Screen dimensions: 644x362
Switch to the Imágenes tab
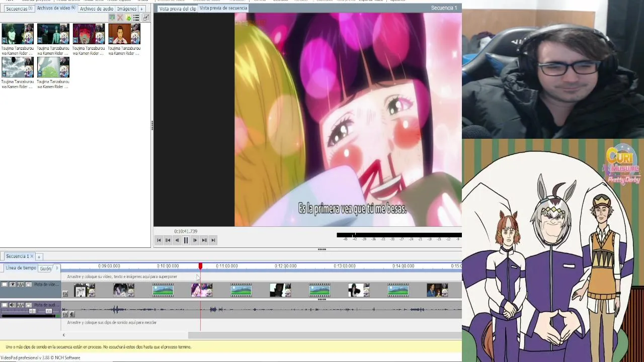[x=126, y=9]
